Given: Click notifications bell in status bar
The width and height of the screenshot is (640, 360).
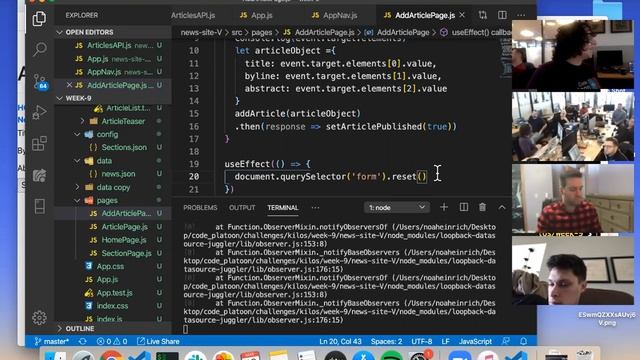Looking at the screenshot, I should click(x=523, y=341).
